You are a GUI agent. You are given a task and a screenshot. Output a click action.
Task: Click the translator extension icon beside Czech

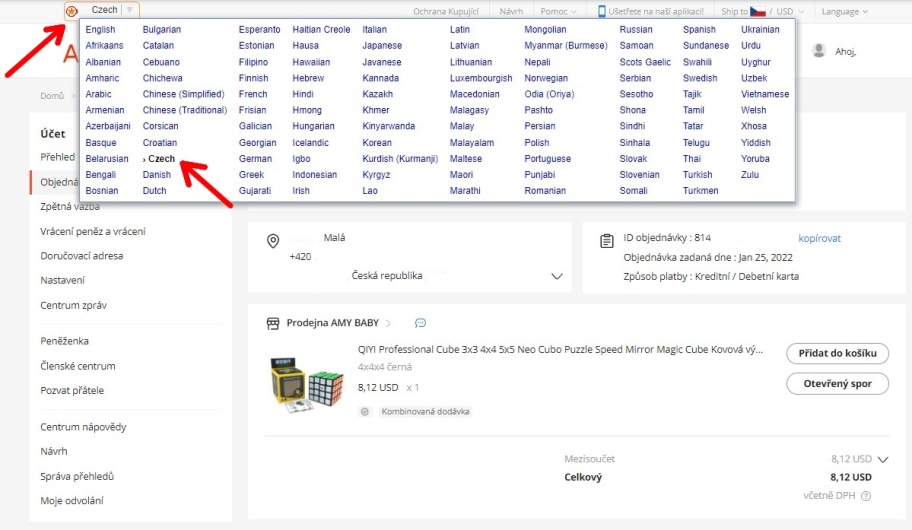click(x=72, y=10)
